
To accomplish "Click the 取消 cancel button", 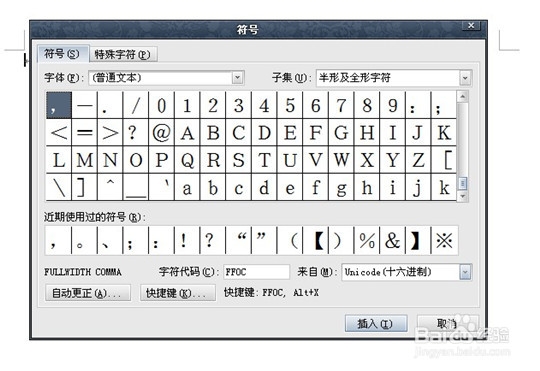I will tap(447, 323).
